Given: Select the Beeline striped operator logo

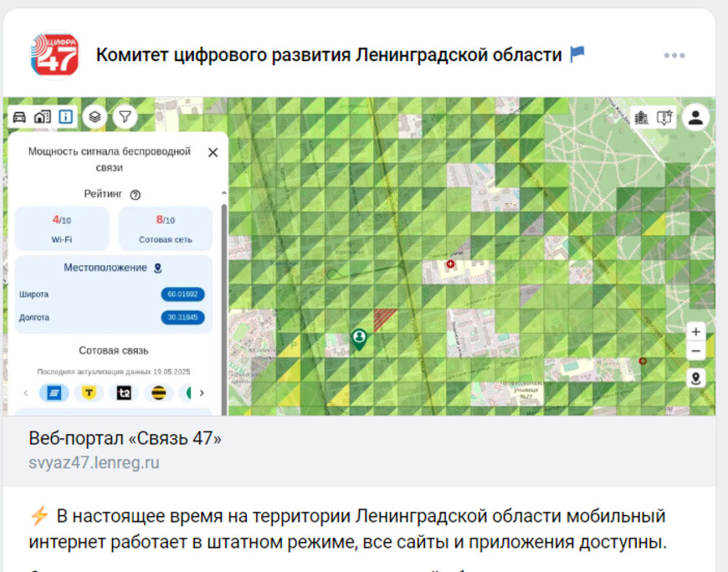Looking at the screenshot, I should (x=159, y=392).
